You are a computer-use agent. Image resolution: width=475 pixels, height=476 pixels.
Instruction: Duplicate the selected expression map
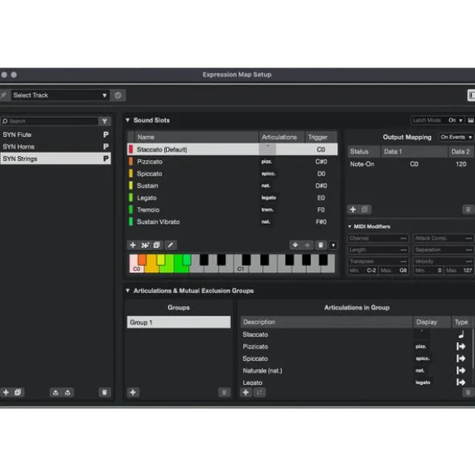(x=18, y=392)
